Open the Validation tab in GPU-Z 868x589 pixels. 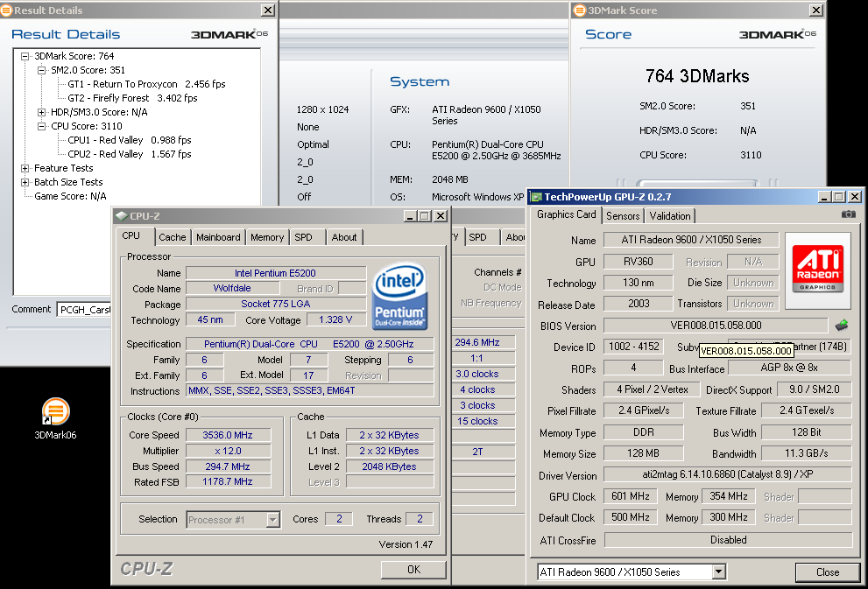tap(670, 215)
